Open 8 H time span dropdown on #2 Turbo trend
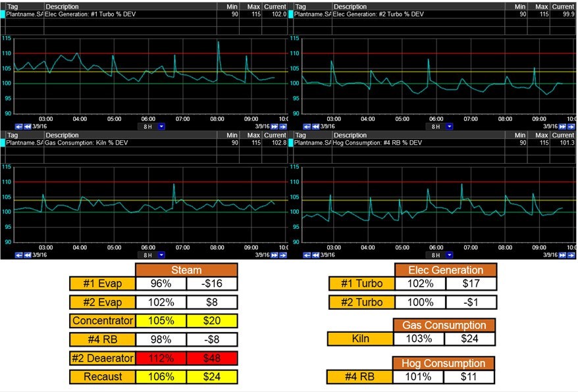 pos(450,126)
